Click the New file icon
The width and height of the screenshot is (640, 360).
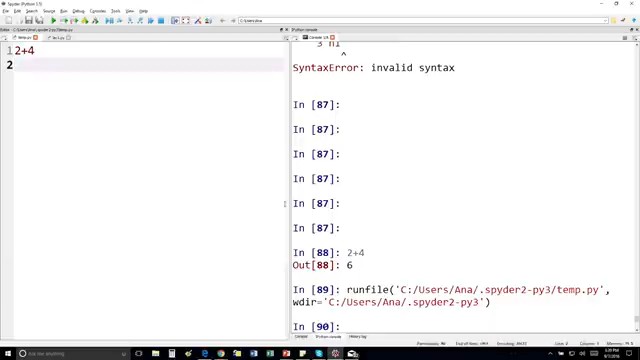pyautogui.click(x=9, y=20)
